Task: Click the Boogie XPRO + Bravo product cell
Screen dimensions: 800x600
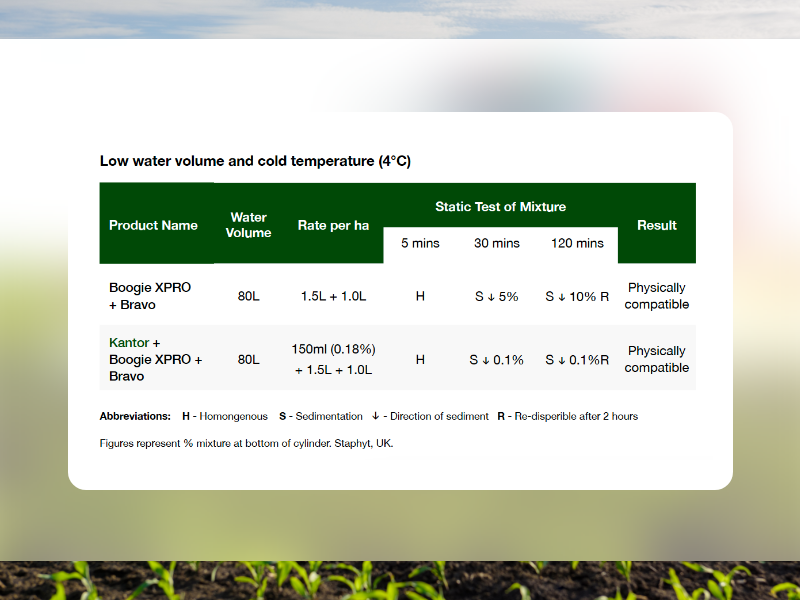Action: coord(150,296)
